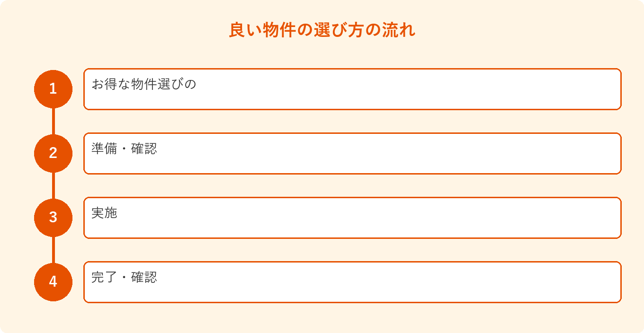
Task: Click the 実施 text label
Action: click(x=104, y=213)
